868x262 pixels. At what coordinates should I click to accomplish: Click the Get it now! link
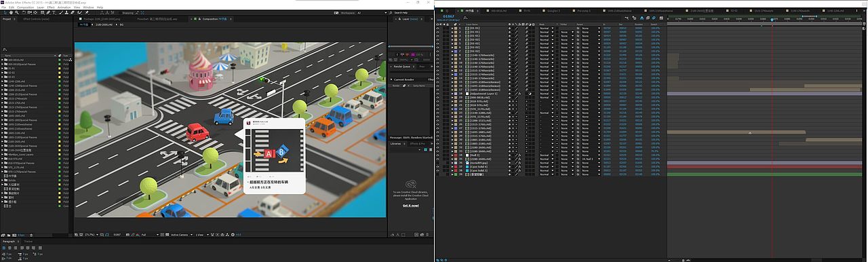410,205
